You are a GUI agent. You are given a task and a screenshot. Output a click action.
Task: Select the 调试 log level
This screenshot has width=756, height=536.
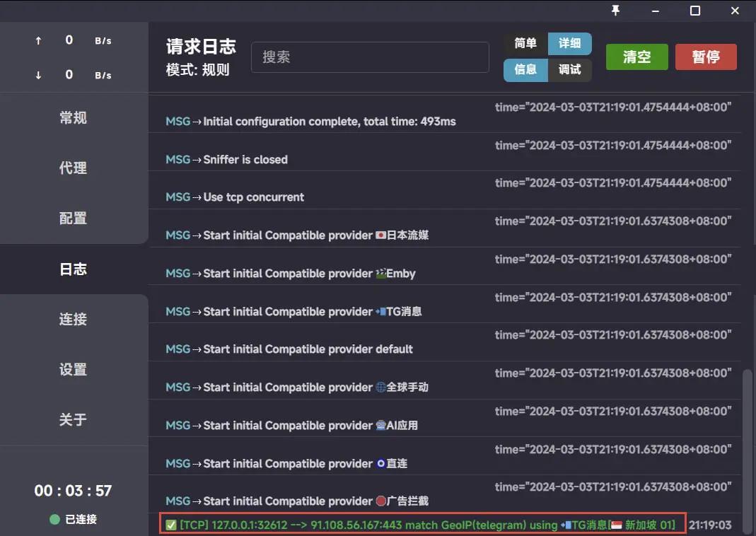[x=569, y=69]
